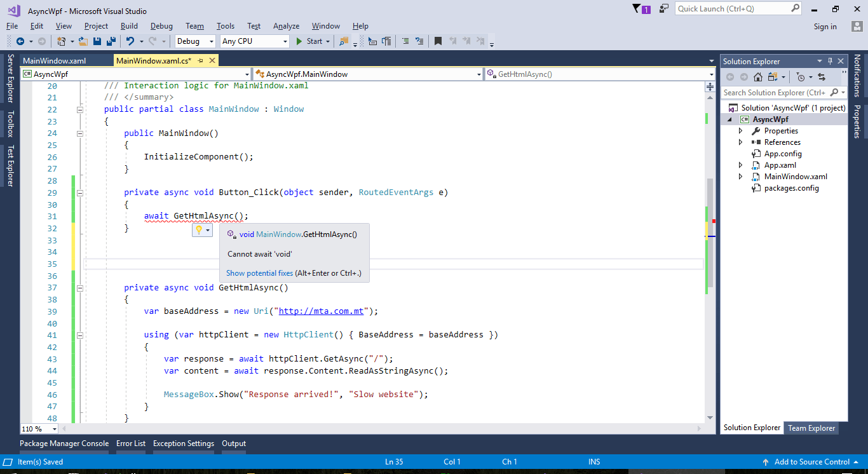This screenshot has height=474, width=868.
Task: Click the Undo icon on the toolbar
Action: [130, 41]
